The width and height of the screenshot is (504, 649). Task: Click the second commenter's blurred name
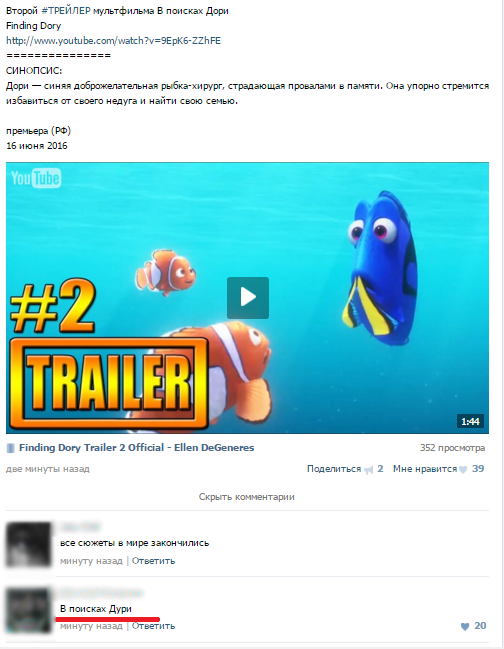tap(101, 593)
